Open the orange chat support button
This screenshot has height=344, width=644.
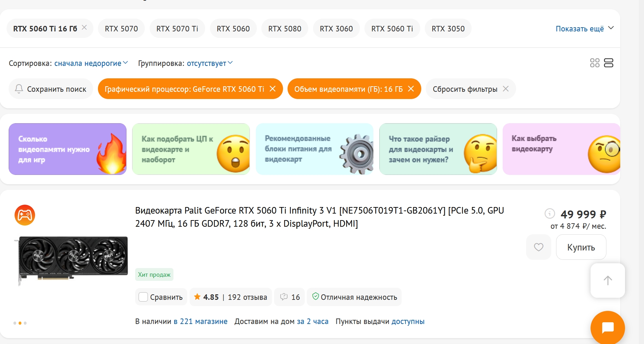[x=608, y=328]
